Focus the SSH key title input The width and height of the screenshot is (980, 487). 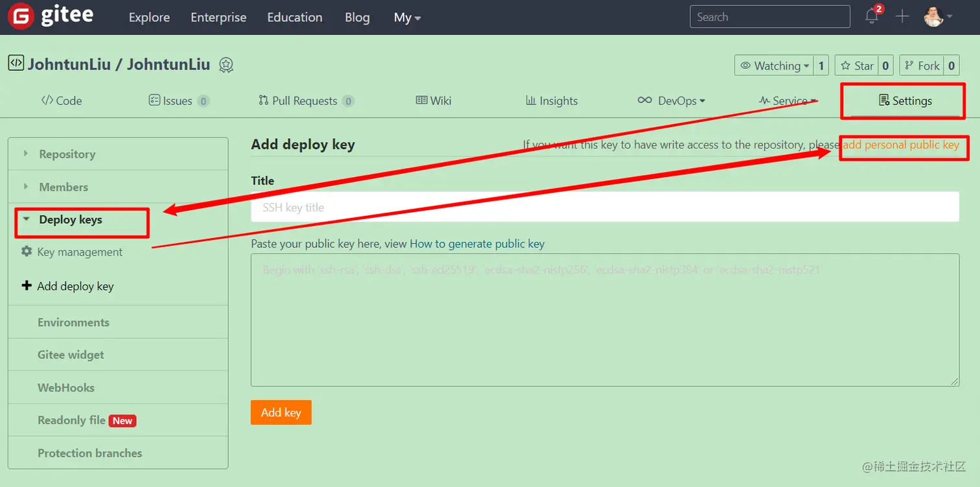(x=605, y=207)
